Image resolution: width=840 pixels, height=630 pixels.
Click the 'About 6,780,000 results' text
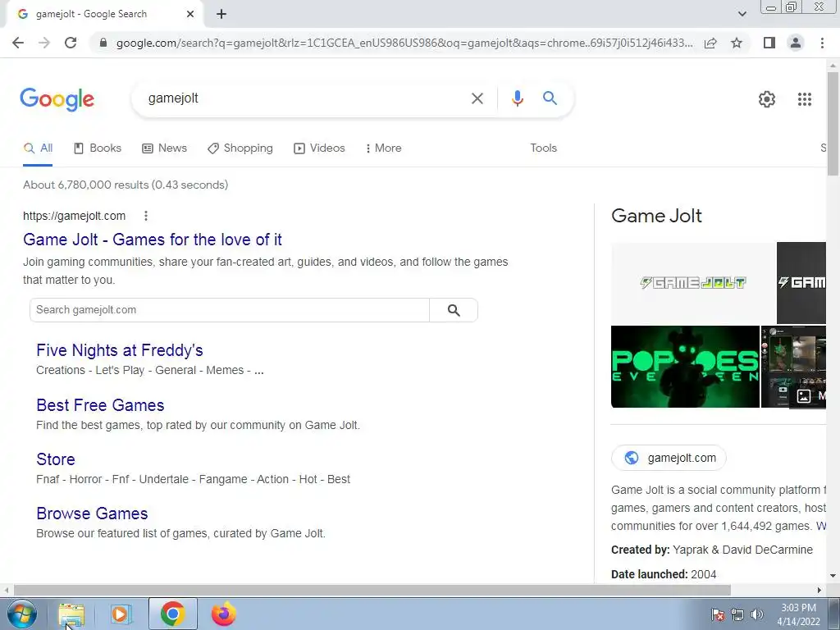[126, 185]
